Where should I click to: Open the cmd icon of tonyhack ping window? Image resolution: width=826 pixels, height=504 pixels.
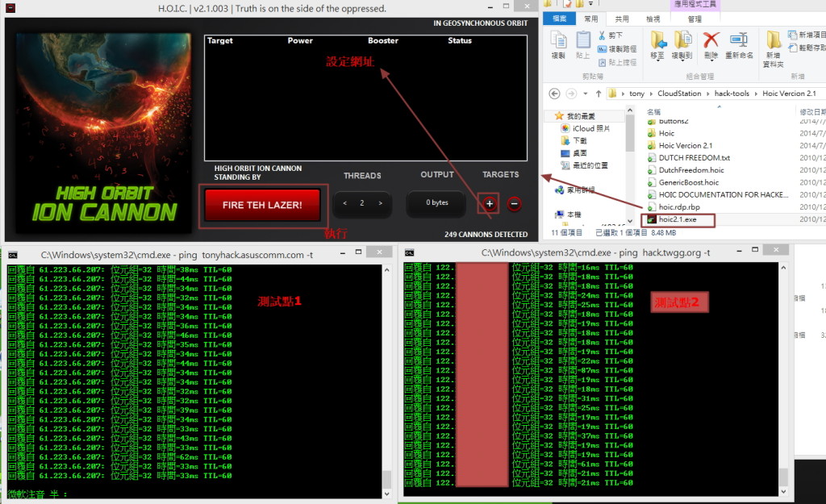(13, 255)
